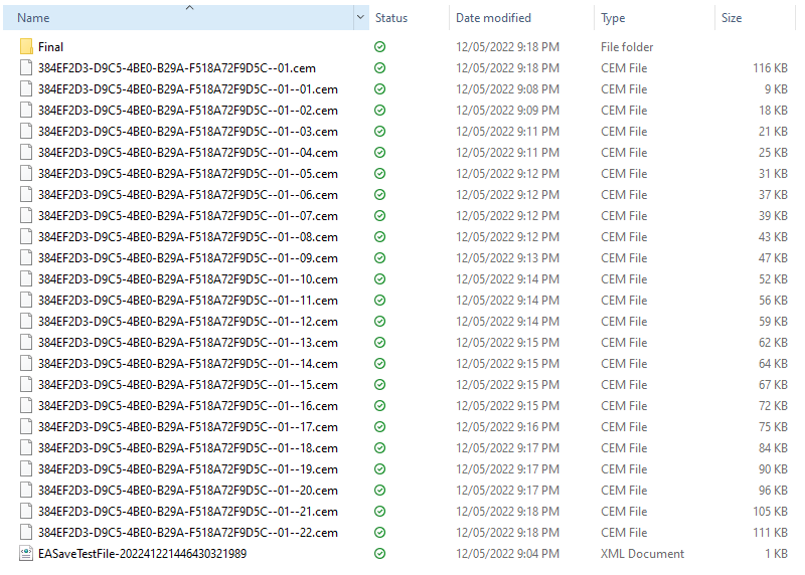Image resolution: width=805 pixels, height=575 pixels.
Task: Click the sync status icon for Final folder
Action: [380, 47]
